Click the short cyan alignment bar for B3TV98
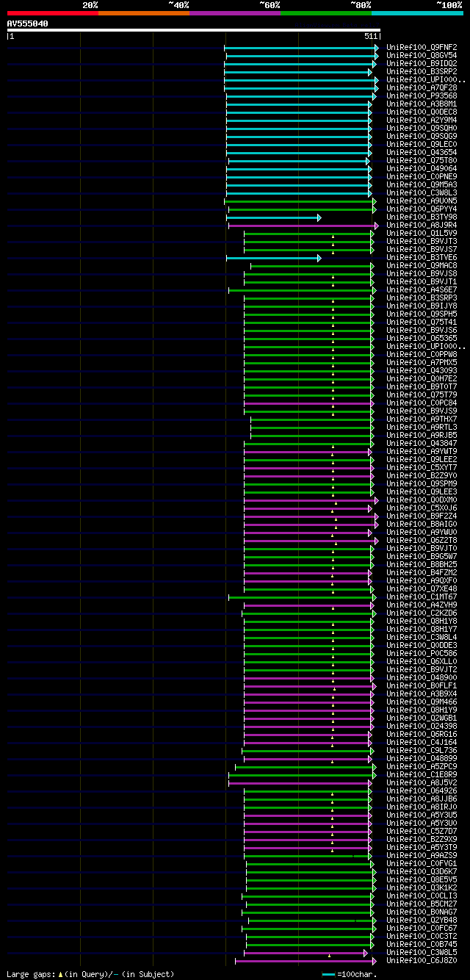 (x=273, y=217)
